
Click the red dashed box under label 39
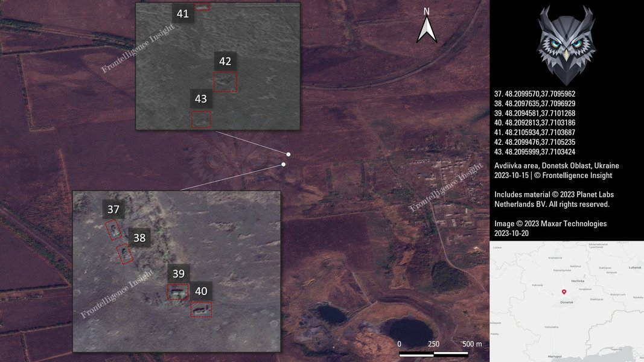(x=177, y=293)
